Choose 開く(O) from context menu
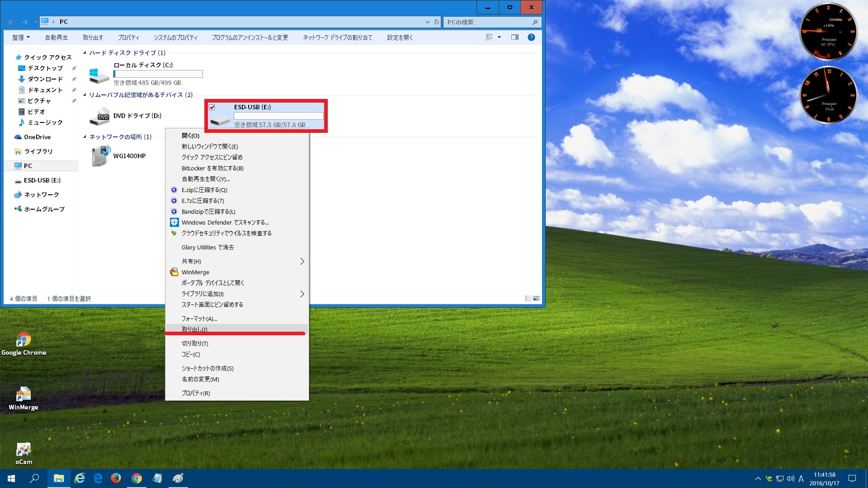868x488 pixels. (x=237, y=136)
